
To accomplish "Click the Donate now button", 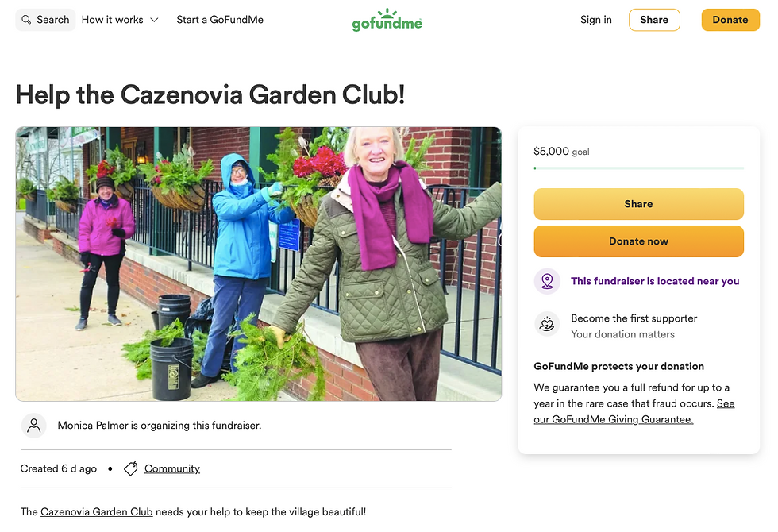I will tap(638, 241).
